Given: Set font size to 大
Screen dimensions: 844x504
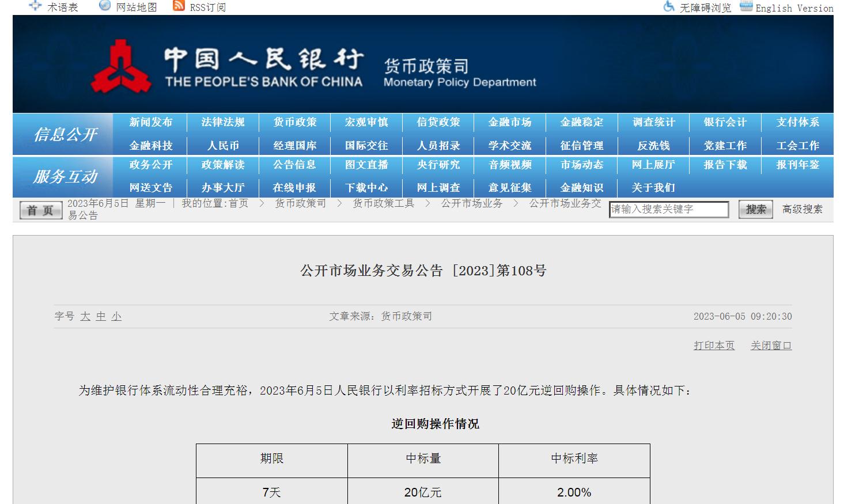Looking at the screenshot, I should click(x=85, y=316).
